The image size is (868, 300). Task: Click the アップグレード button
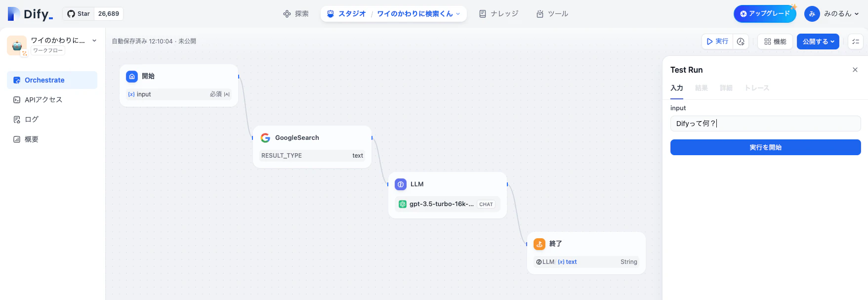click(x=765, y=14)
